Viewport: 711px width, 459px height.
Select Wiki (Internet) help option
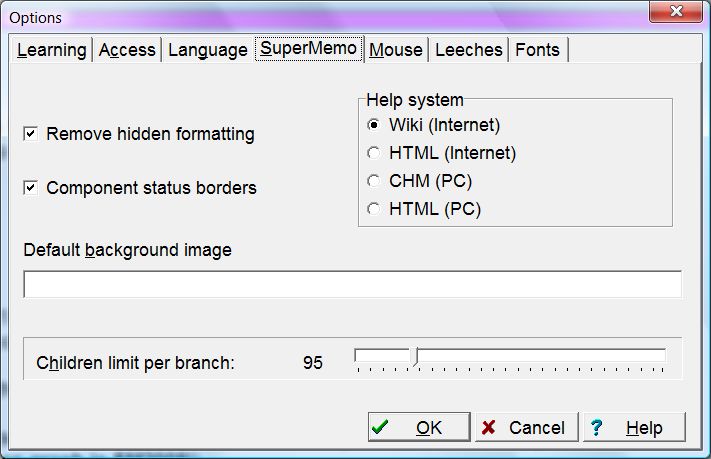coord(374,125)
